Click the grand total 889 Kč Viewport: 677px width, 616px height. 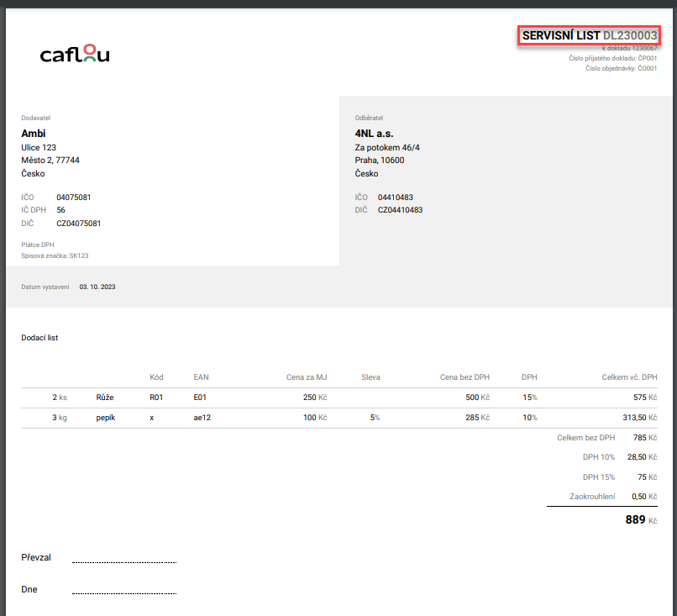641,520
